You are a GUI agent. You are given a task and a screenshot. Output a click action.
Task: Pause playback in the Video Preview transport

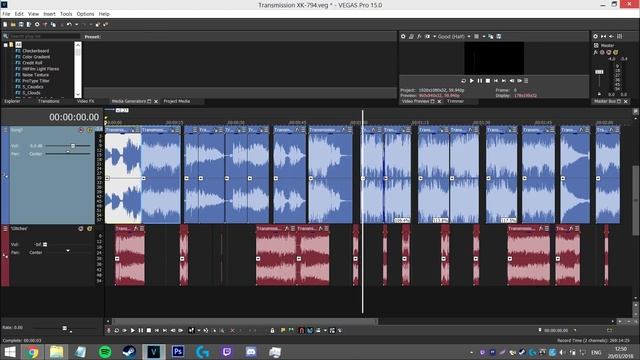tap(480, 81)
